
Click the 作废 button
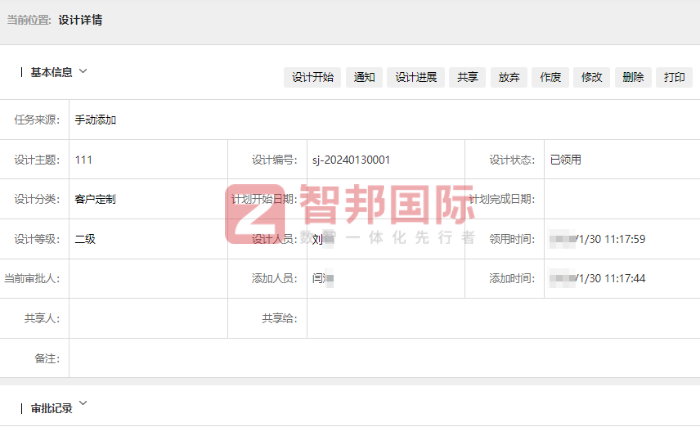point(550,77)
